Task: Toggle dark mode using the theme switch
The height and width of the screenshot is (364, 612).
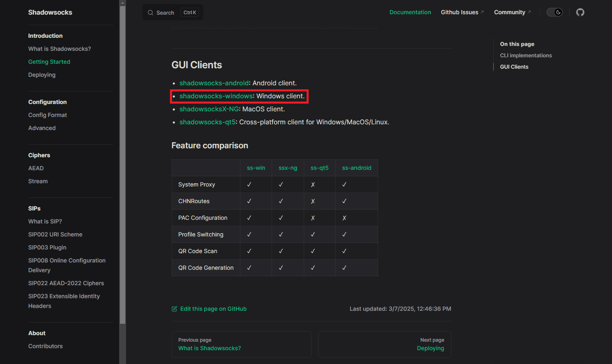Action: pyautogui.click(x=554, y=12)
